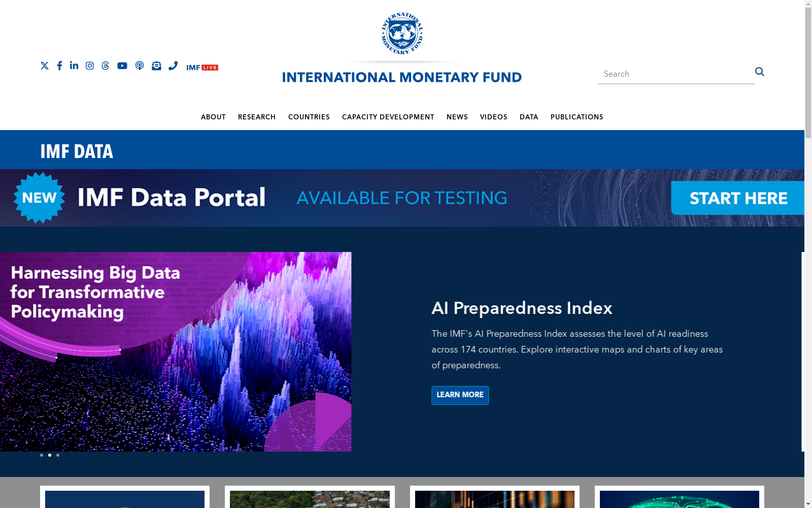Click the AI Preparedness Index description text

(x=577, y=350)
